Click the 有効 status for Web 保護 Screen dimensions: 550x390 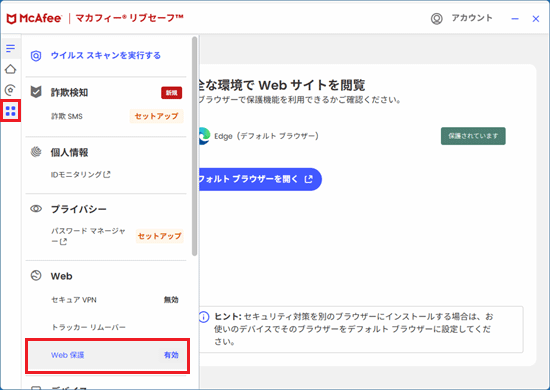[x=171, y=355]
